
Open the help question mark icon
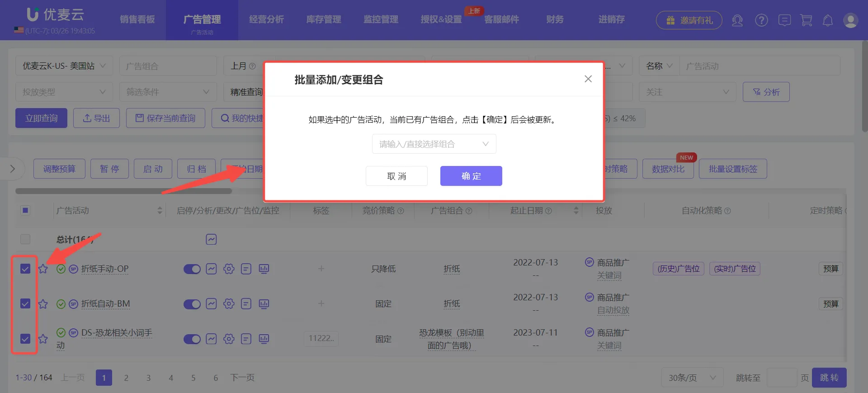tap(761, 20)
